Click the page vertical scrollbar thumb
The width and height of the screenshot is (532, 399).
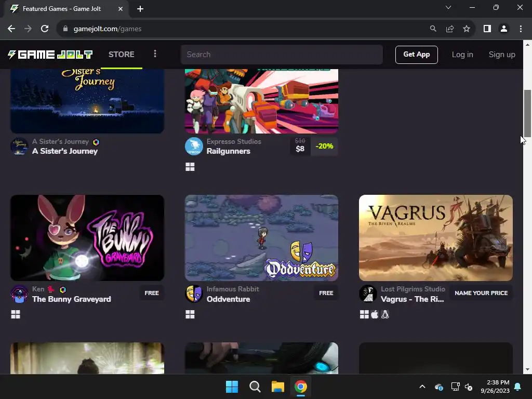(x=527, y=113)
